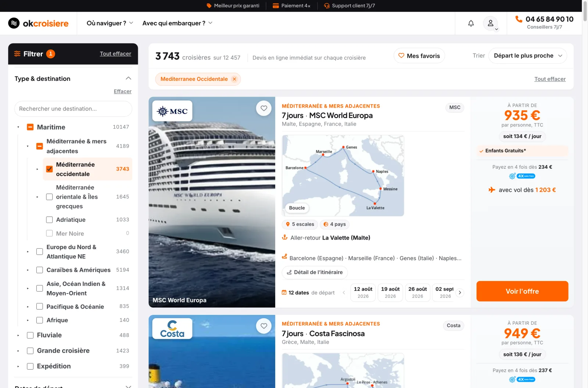Open the MSC World Europa itinerary map
This screenshot has height=388, width=588.
(343, 176)
